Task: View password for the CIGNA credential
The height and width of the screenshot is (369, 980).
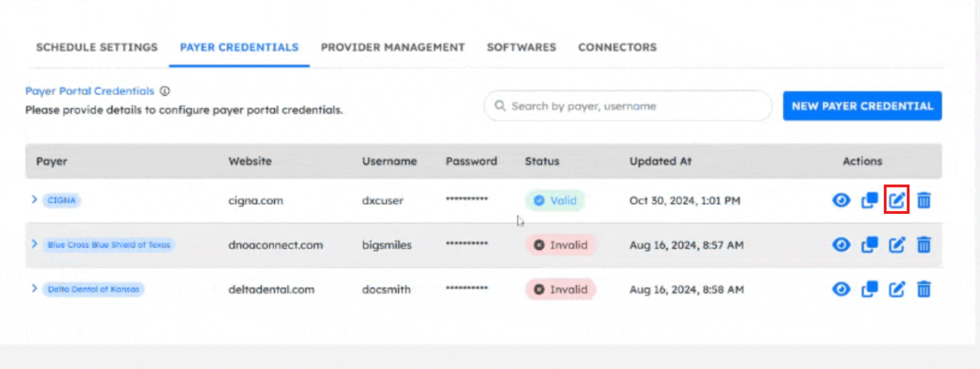Action: pyautogui.click(x=841, y=200)
